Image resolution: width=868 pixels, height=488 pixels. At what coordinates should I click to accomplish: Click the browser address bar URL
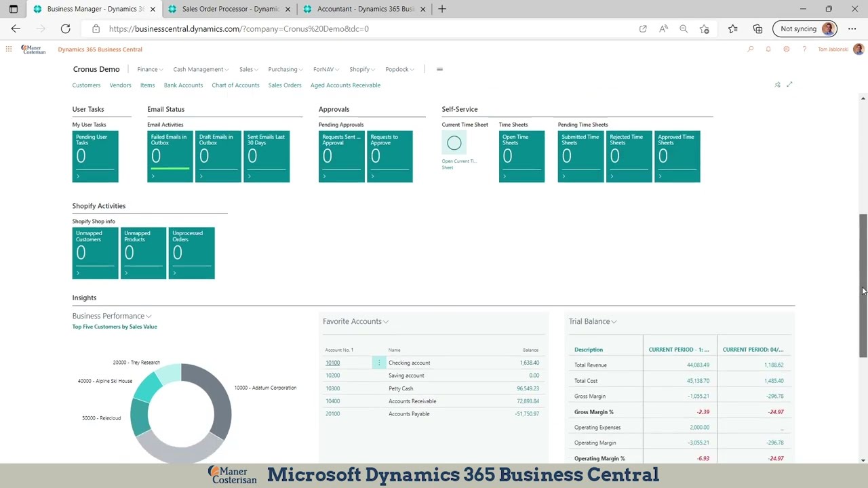[x=239, y=28]
